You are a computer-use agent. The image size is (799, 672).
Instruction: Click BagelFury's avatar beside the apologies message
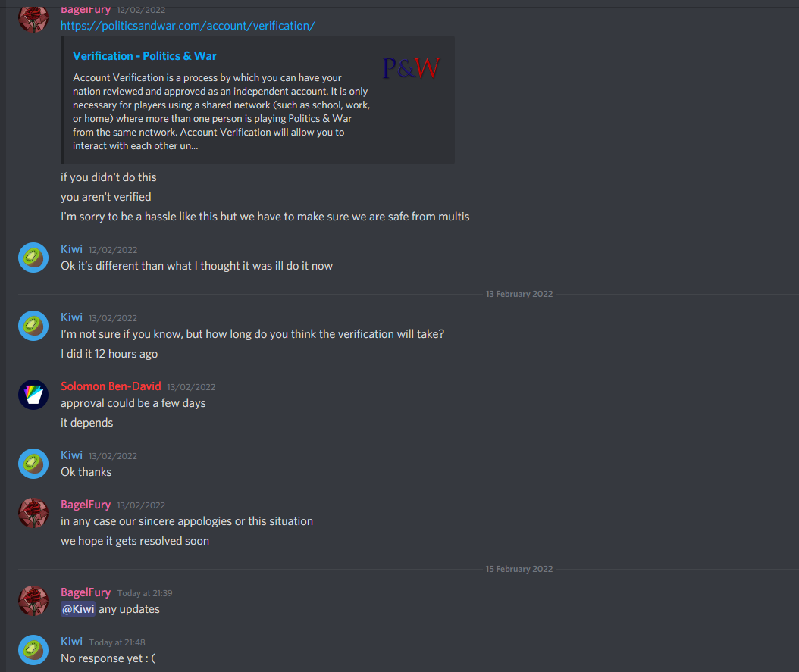(x=33, y=513)
